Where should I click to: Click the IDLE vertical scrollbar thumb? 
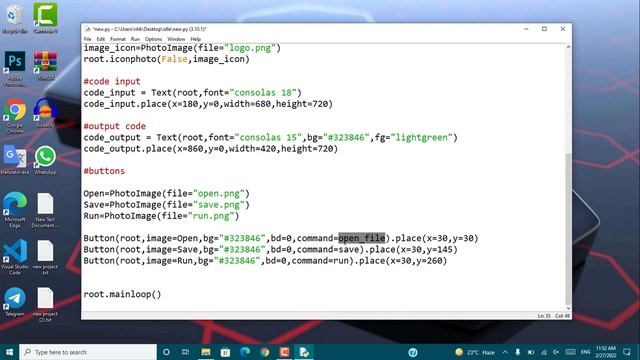568,229
